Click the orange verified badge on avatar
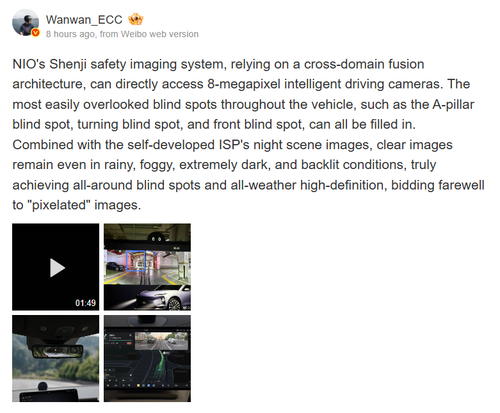Image resolution: width=500 pixels, height=413 pixels. pyautogui.click(x=35, y=32)
